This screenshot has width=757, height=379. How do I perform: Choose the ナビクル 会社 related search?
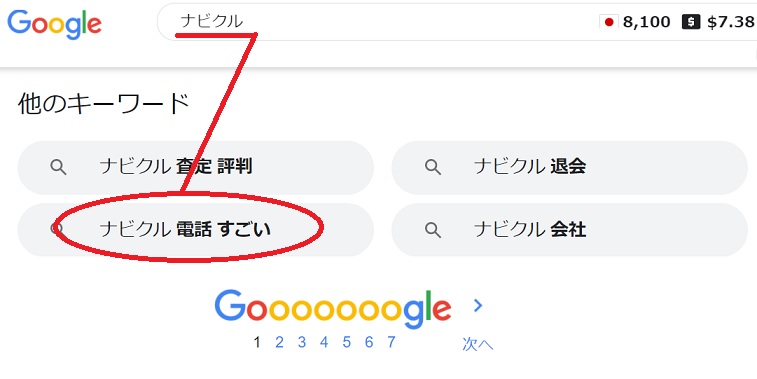click(x=569, y=229)
